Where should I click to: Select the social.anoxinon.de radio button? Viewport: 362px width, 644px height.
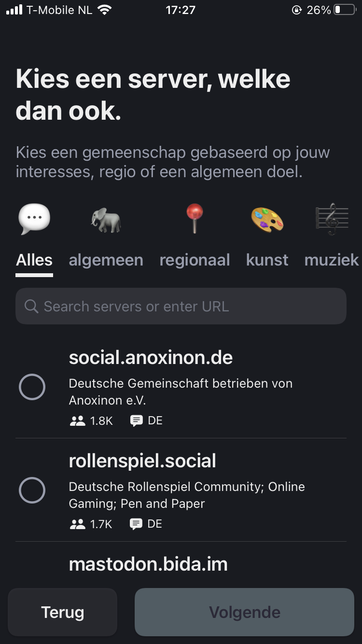[32, 387]
